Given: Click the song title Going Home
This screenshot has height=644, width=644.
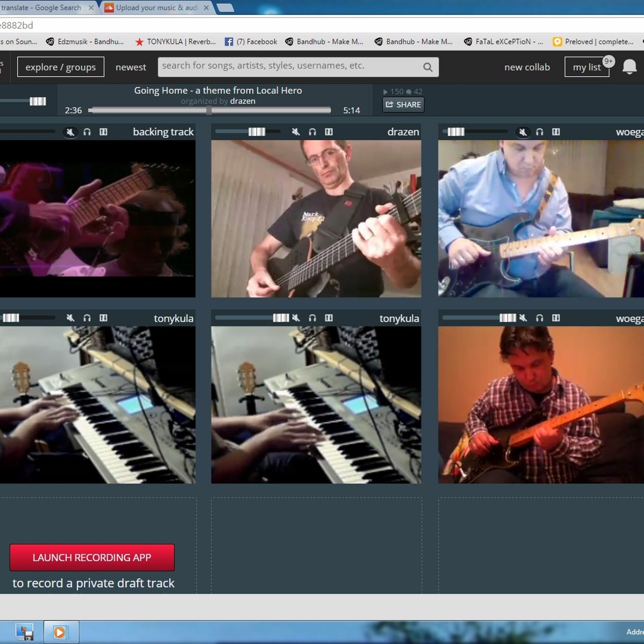Looking at the screenshot, I should (x=218, y=90).
